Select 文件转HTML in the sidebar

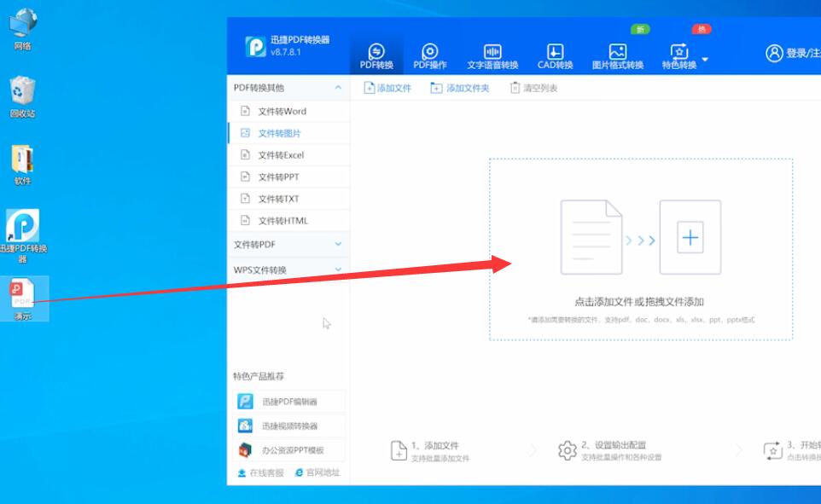tap(289, 221)
